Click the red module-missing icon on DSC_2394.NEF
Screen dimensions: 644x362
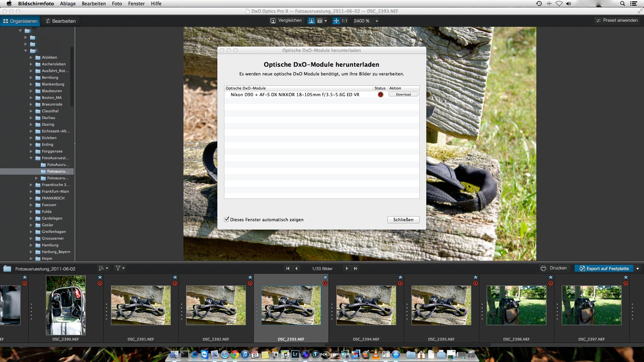(x=400, y=284)
